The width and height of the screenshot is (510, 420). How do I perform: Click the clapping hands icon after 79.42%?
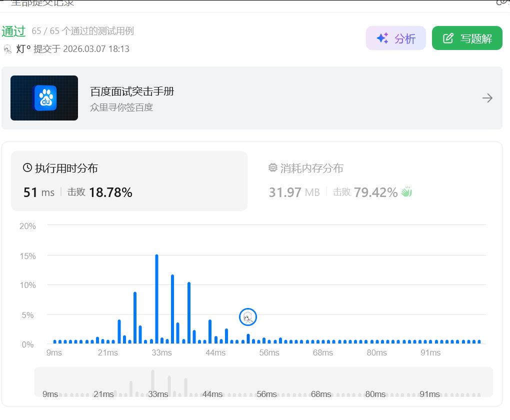(406, 192)
